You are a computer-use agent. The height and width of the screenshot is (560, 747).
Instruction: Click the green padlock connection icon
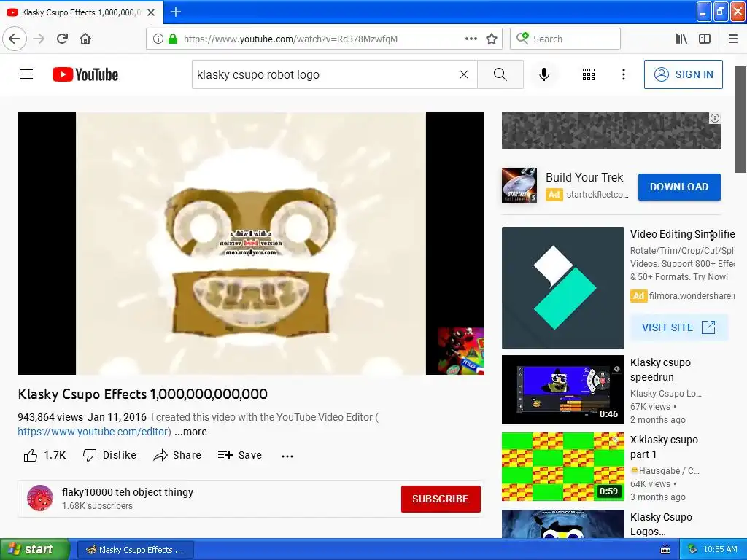pos(173,39)
